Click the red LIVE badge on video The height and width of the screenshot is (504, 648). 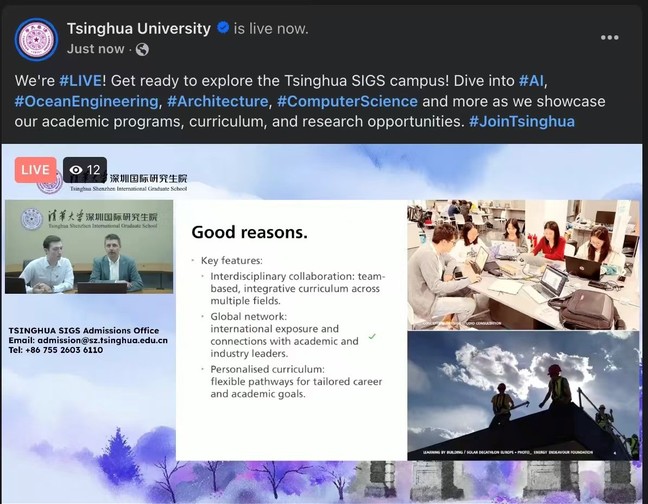36,170
